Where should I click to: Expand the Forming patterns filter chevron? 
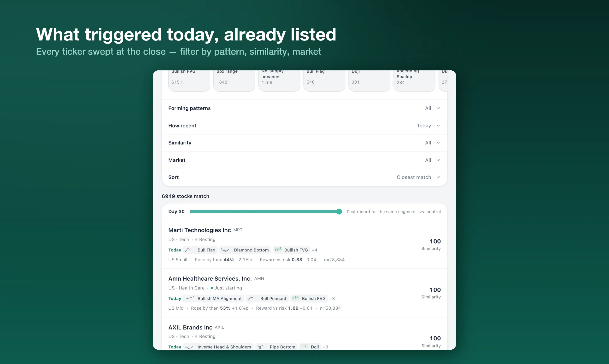tap(438, 108)
